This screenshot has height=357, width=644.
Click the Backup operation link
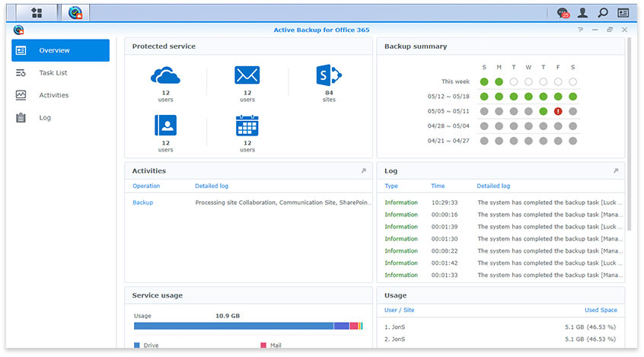(x=142, y=202)
